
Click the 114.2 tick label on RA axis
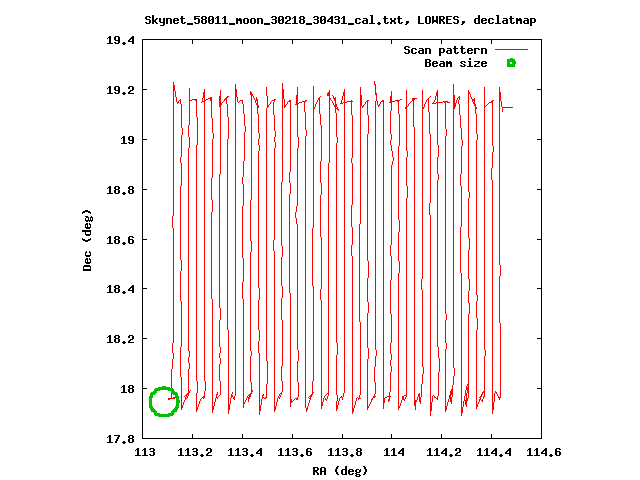click(444, 452)
